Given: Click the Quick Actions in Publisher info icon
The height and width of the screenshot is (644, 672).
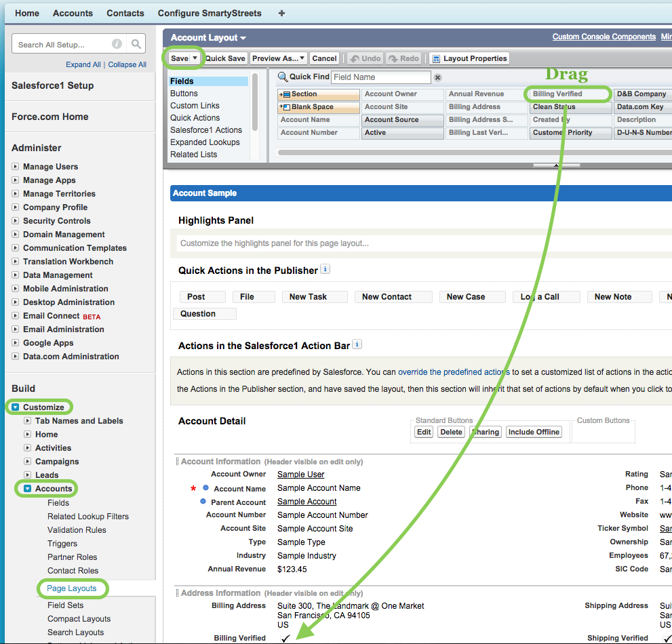Looking at the screenshot, I should click(325, 269).
